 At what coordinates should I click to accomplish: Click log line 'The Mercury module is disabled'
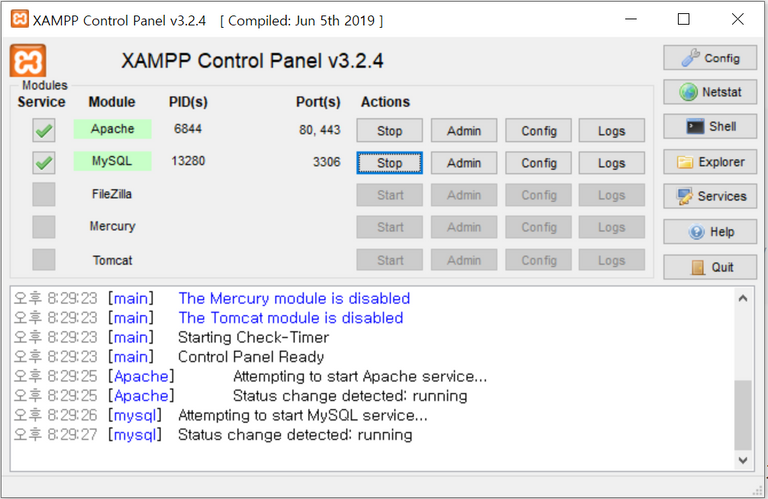click(294, 298)
